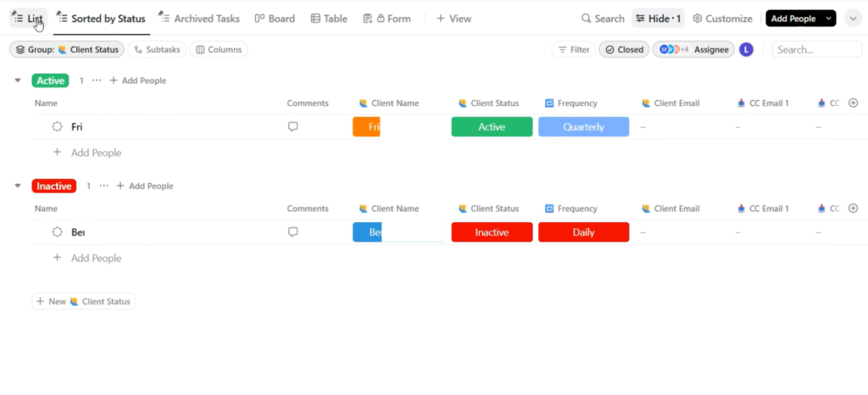Click the purple L user avatar
The height and width of the screenshot is (395, 868).
coord(746,50)
